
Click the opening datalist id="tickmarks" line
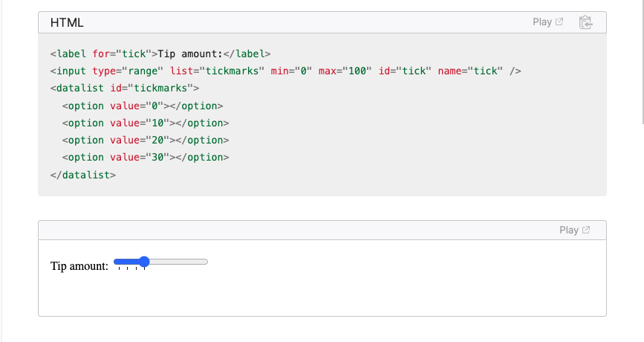[x=125, y=88]
